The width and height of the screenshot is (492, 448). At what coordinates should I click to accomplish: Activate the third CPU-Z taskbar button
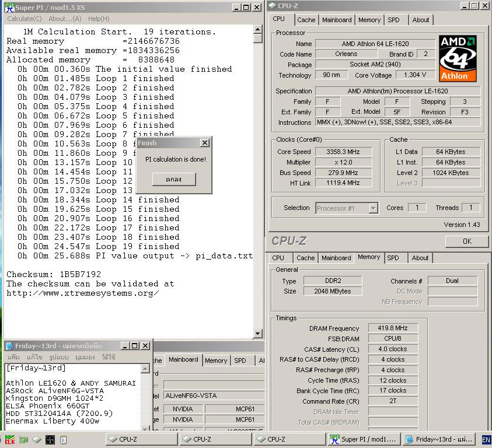click(289, 439)
